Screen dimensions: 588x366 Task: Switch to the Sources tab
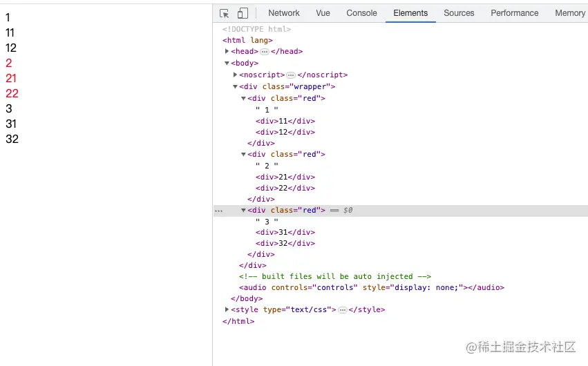(x=459, y=13)
